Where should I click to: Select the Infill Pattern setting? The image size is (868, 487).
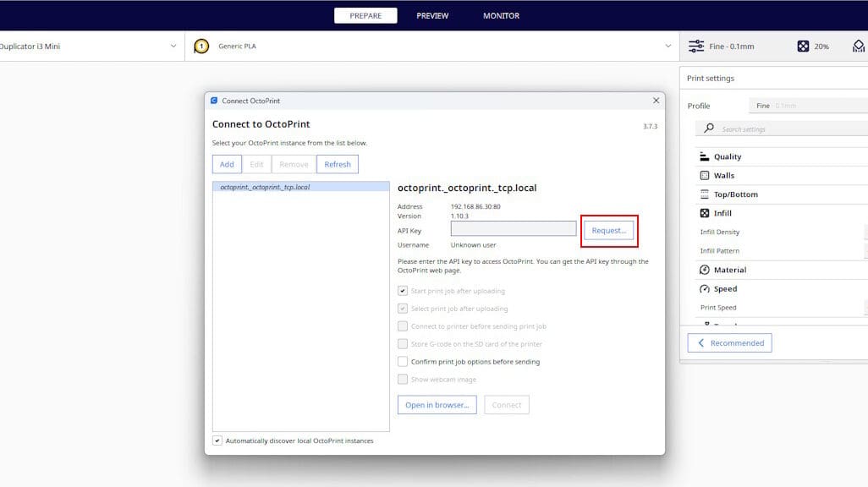720,251
